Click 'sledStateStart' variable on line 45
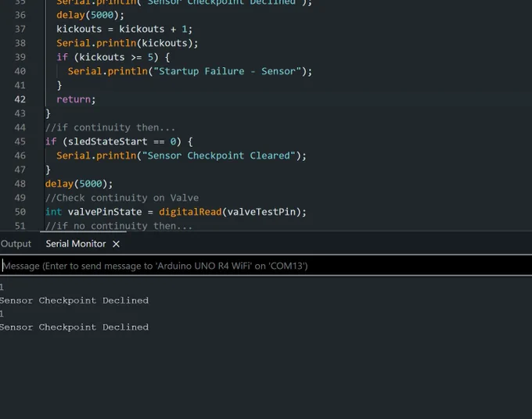532x419 pixels. click(107, 141)
